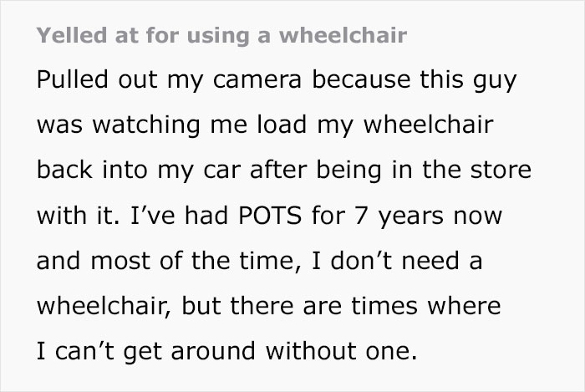Viewport: 585px width, 392px height.
Task: Click the word 'load' in the paragraph
Action: tap(282, 125)
